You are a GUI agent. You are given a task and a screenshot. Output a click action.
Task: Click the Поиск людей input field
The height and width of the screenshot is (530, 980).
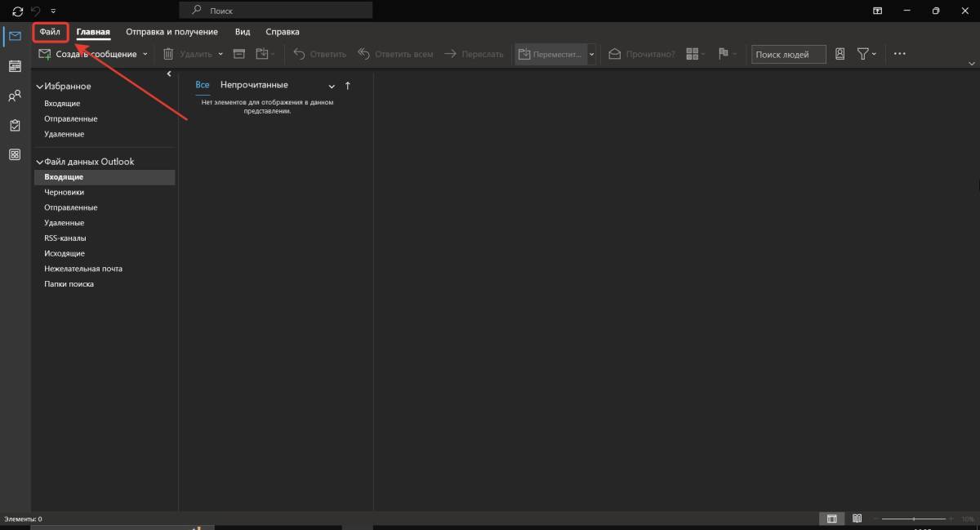click(x=787, y=54)
